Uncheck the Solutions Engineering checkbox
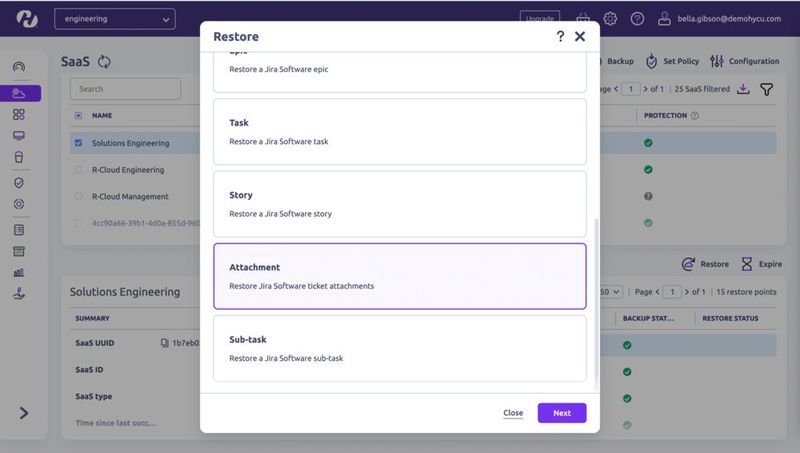Screen dimensions: 800x453 click(x=79, y=143)
